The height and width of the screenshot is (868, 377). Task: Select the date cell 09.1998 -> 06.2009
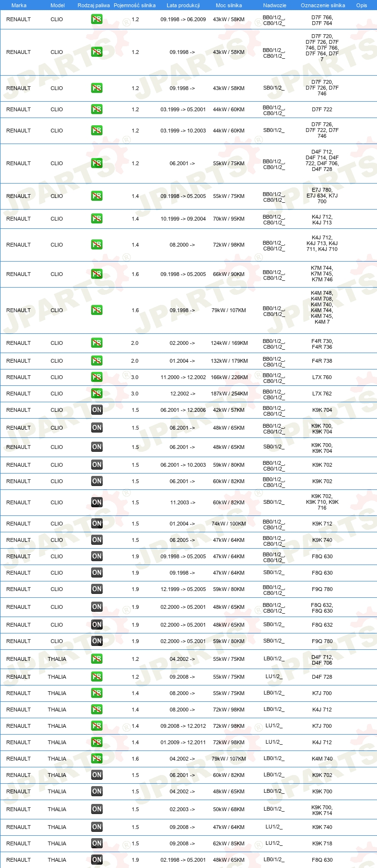pyautogui.click(x=183, y=20)
